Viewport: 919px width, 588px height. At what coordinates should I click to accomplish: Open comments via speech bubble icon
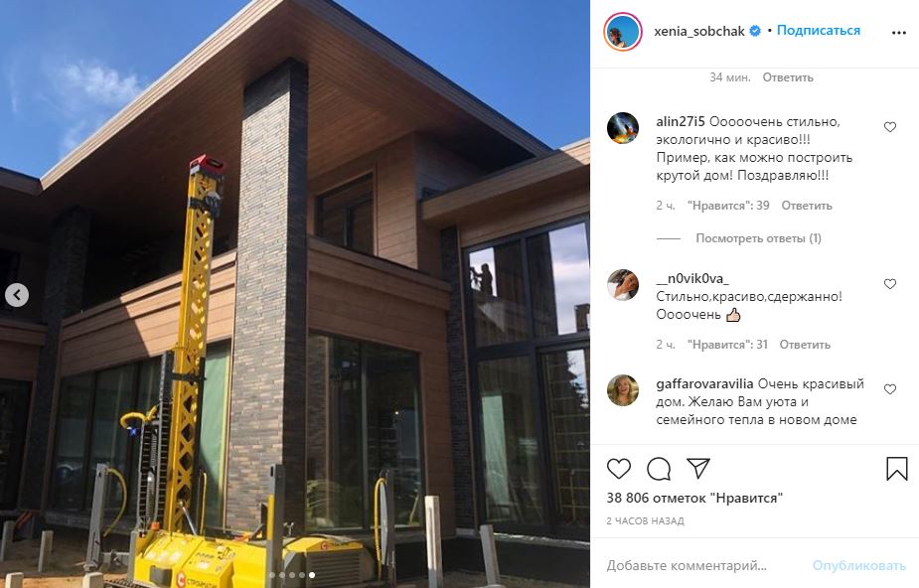(x=658, y=469)
